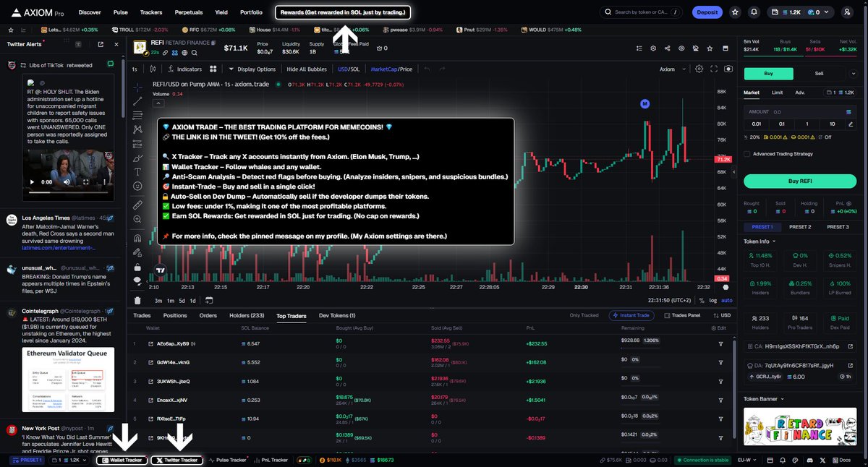Switch USD/SOL price denomination
Screen dimensions: 868x467
coord(349,69)
